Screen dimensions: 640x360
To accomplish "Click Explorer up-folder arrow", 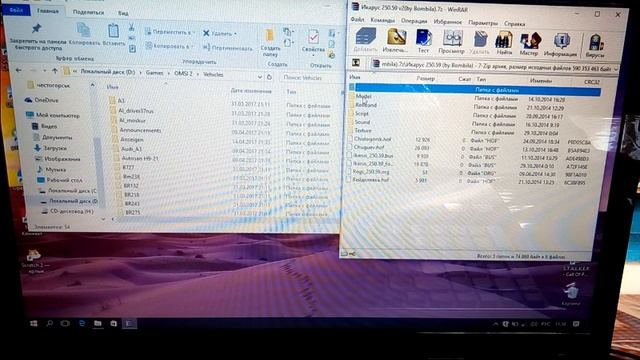I will click(55, 71).
